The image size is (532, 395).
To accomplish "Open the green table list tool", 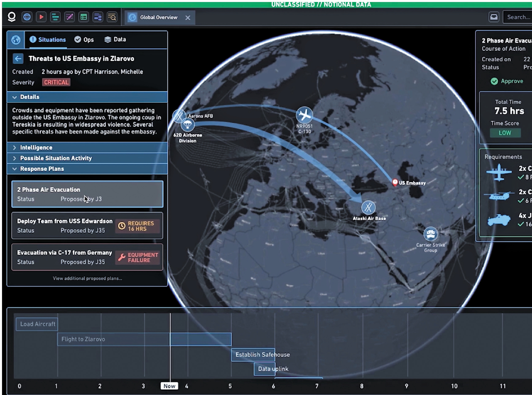I will click(84, 17).
